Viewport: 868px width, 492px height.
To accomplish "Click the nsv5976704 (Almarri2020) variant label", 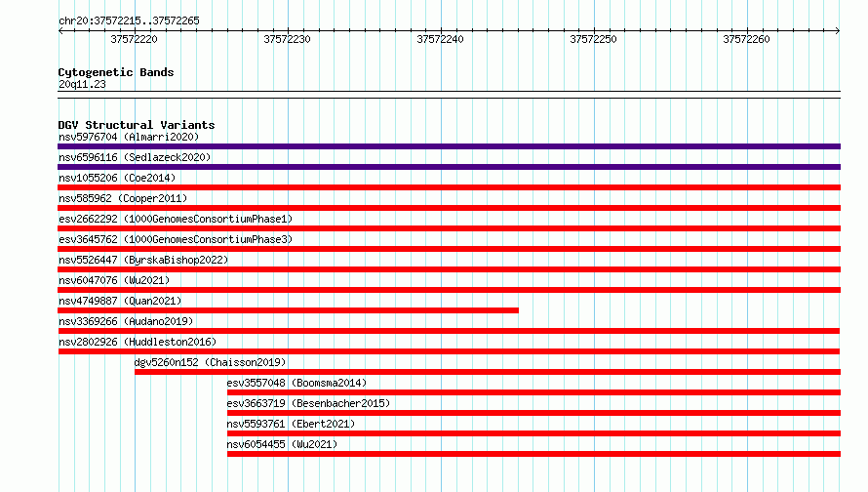I will point(129,137).
